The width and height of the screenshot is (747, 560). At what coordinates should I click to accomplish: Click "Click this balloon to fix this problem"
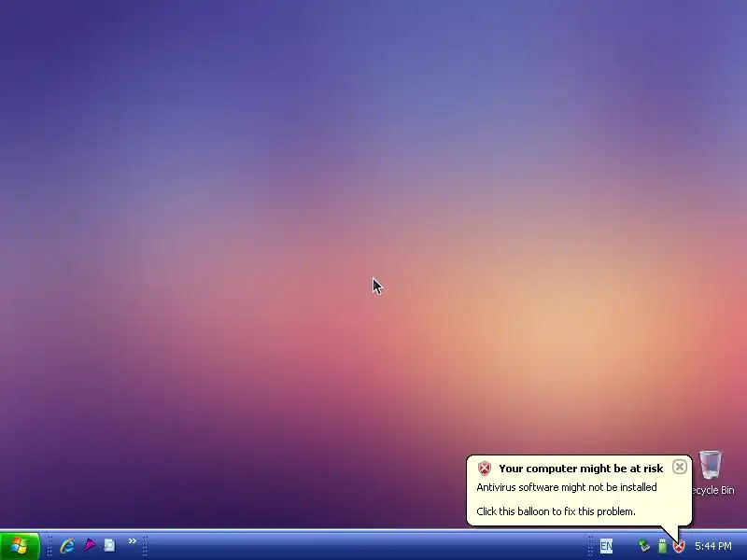[x=556, y=511]
